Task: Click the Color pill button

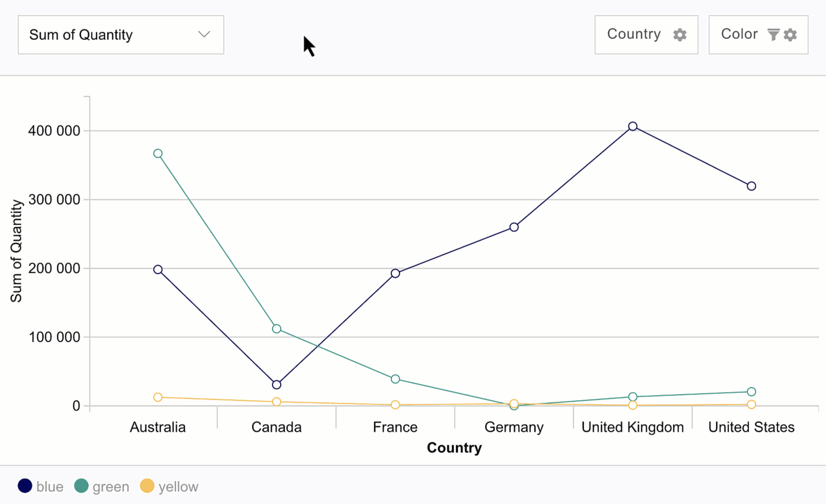Action: click(758, 34)
